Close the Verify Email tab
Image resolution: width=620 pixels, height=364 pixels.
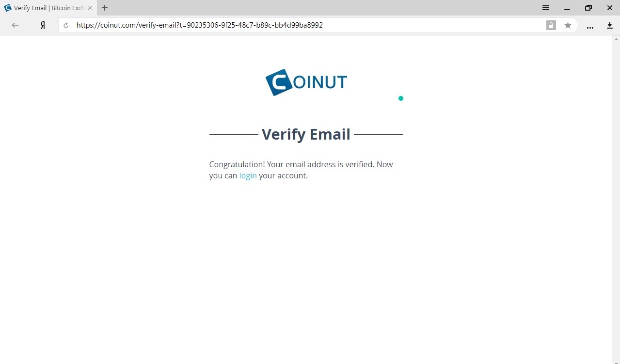coord(90,8)
